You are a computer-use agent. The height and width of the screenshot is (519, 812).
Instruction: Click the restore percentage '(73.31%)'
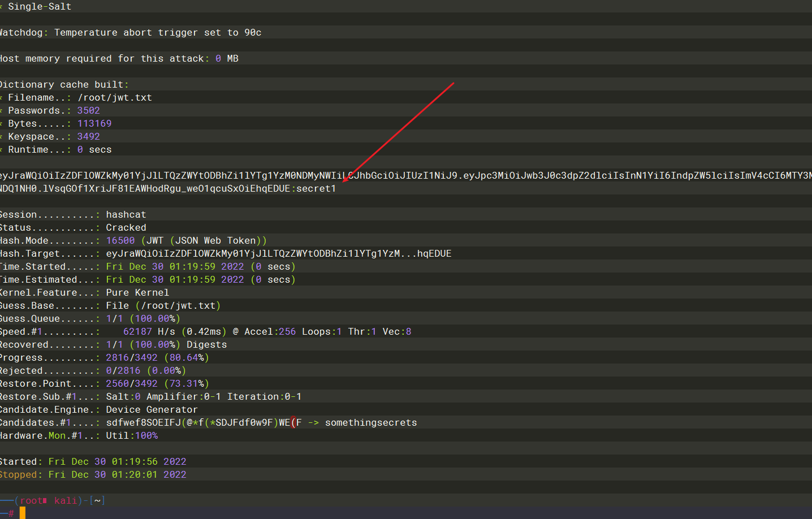(187, 384)
